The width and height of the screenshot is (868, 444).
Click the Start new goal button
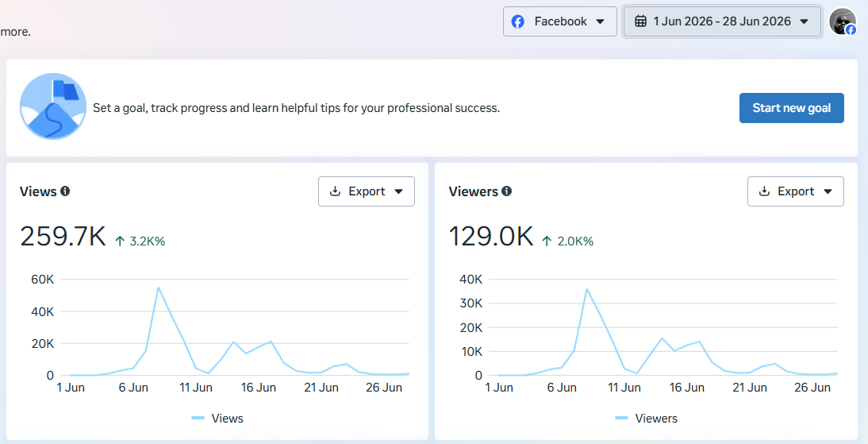791,108
